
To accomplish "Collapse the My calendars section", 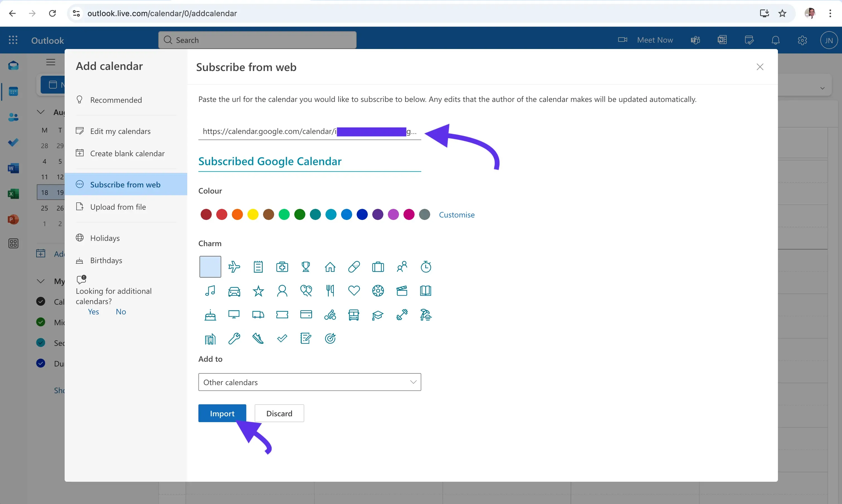I will point(40,281).
